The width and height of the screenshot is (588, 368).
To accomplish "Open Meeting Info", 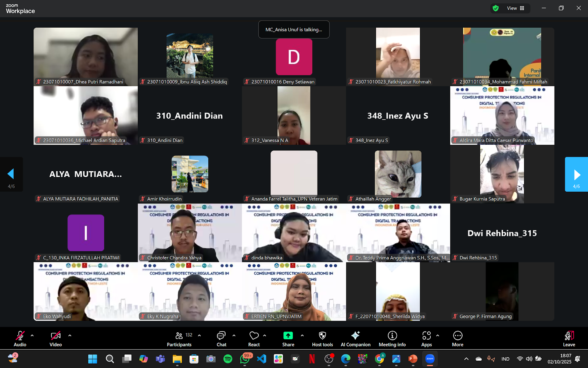I will 392,339.
